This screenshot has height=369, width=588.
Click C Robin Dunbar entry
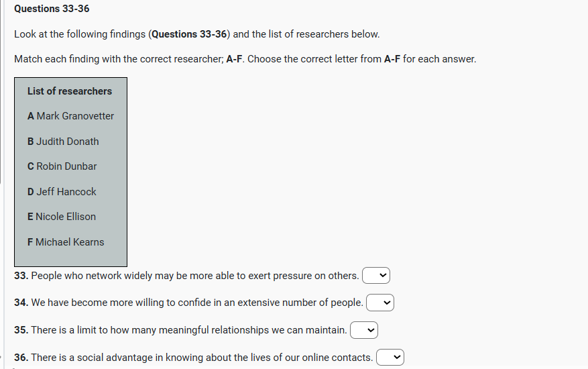[62, 166]
